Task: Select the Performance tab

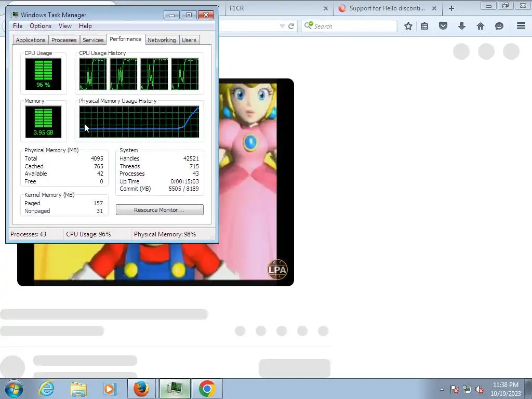Action: tap(126, 39)
